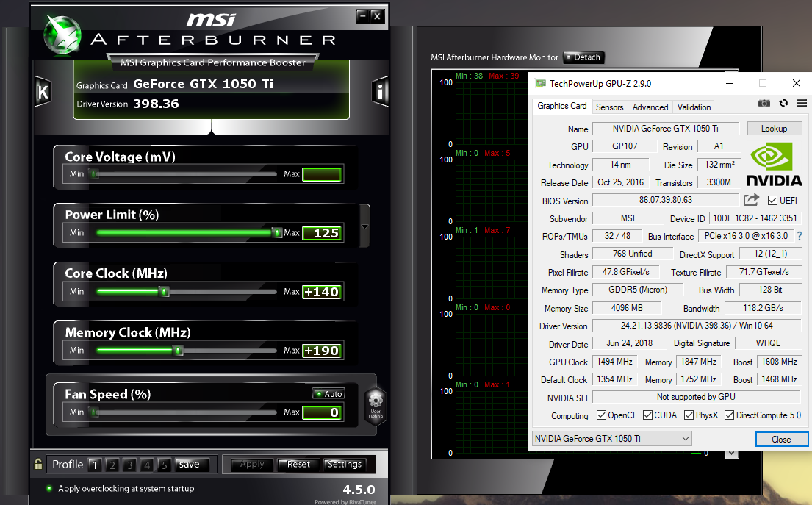Click the Memory Type GDDR5 (Micron) field

coord(638,290)
